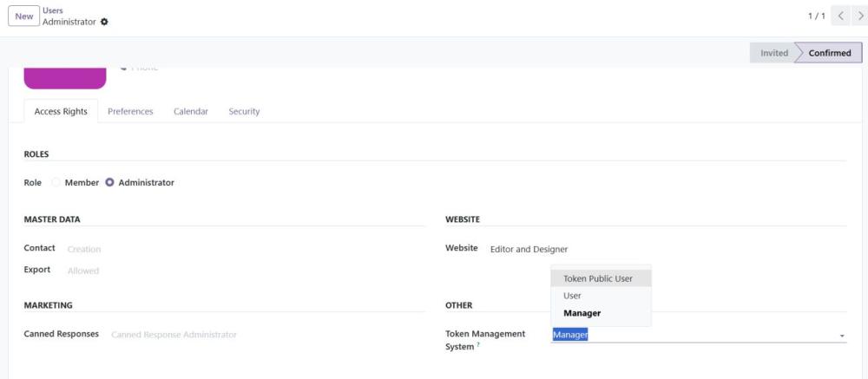Select the Administrator role radio button
The width and height of the screenshot is (868, 379).
pos(110,182)
